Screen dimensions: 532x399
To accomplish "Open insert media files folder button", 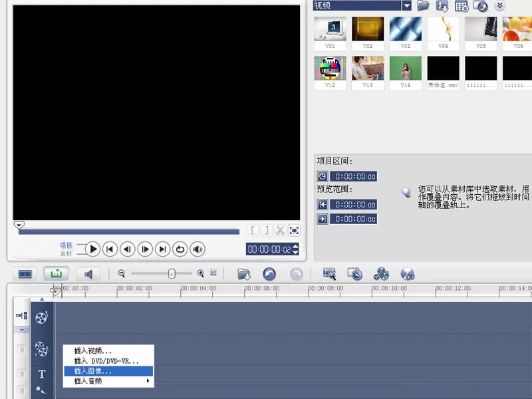I will [244, 274].
